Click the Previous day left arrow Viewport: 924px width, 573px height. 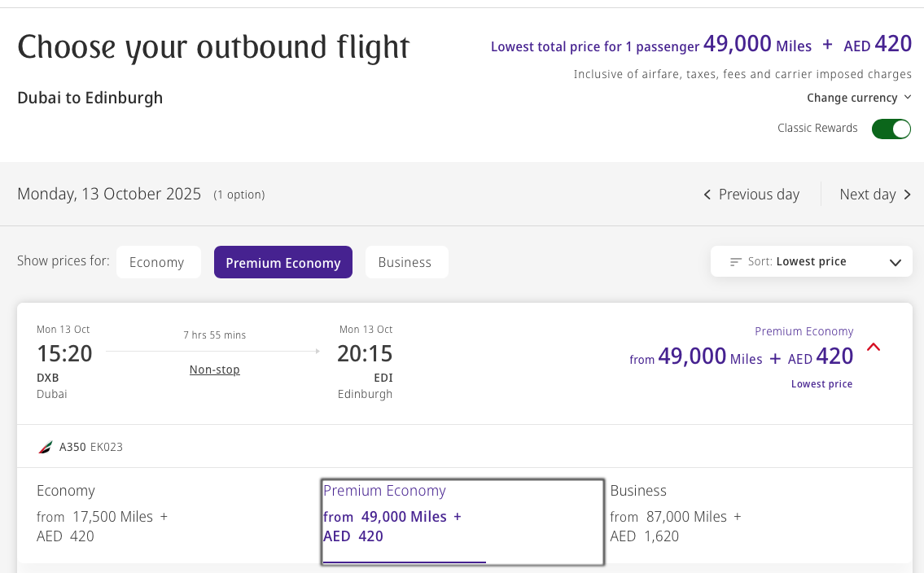[707, 195]
